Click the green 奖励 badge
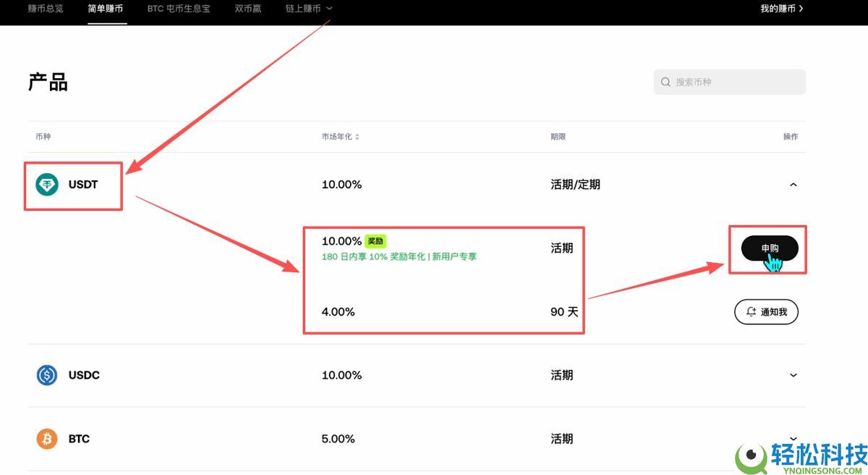 375,241
